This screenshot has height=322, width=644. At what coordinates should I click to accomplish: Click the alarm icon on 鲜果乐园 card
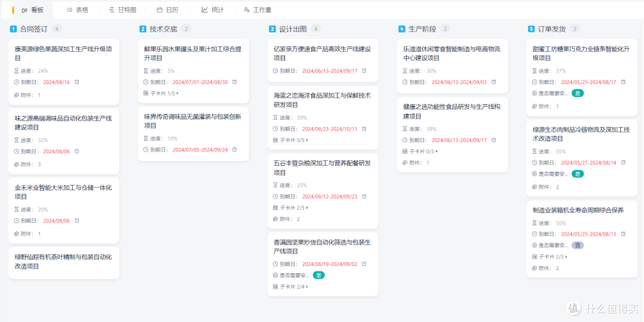234,82
